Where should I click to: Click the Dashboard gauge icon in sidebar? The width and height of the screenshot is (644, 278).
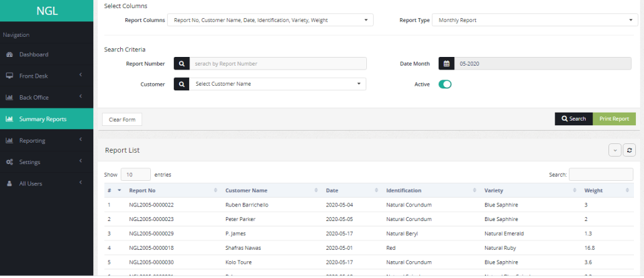(x=9, y=54)
